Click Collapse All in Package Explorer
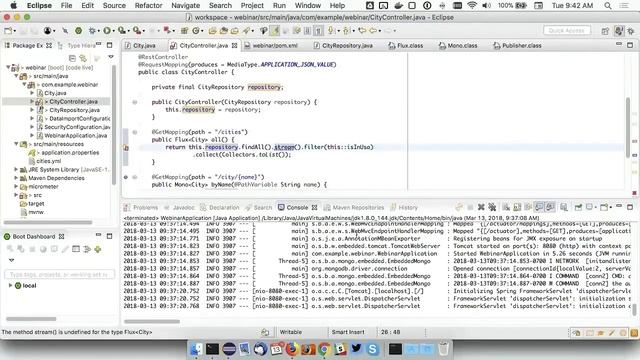The height and width of the screenshot is (360, 640). (x=72, y=58)
